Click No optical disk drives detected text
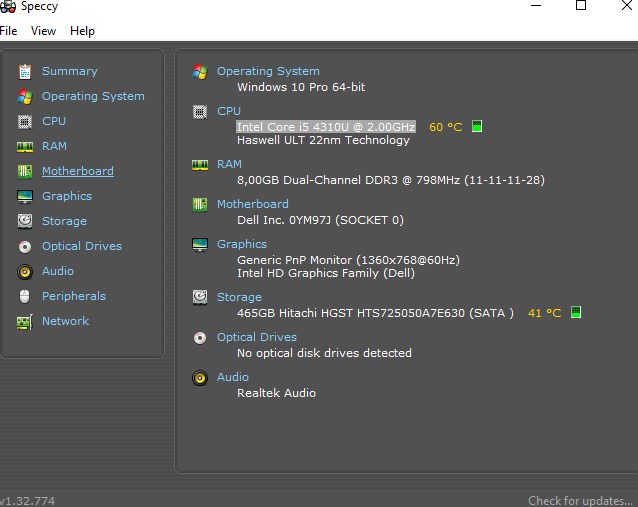Screen dimensions: 638x507 [x=324, y=353]
